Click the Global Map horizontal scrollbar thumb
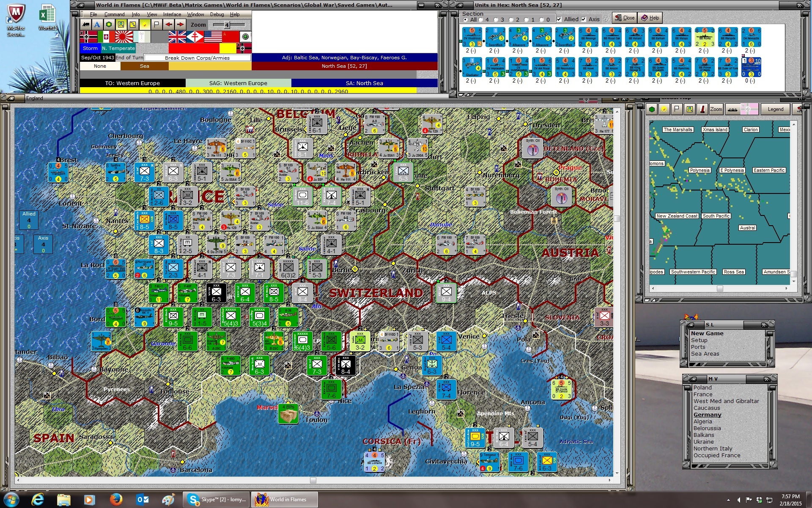812x508 pixels. point(720,288)
